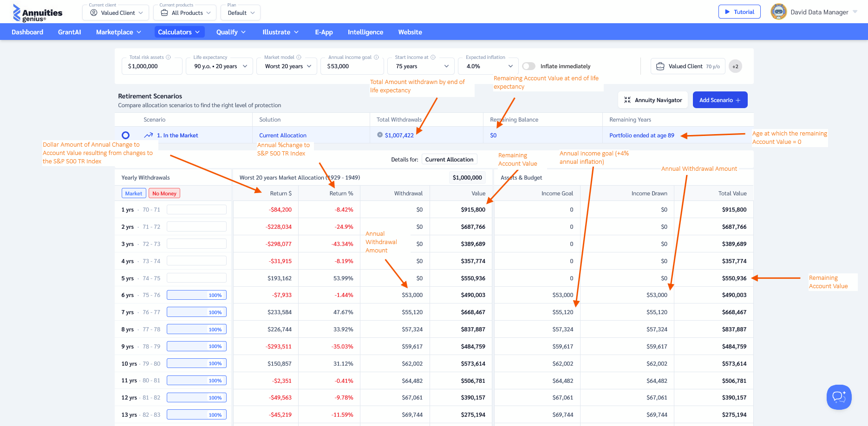This screenshot has height=426, width=868.
Task: Toggle the Inflate immediately switch
Action: [529, 66]
